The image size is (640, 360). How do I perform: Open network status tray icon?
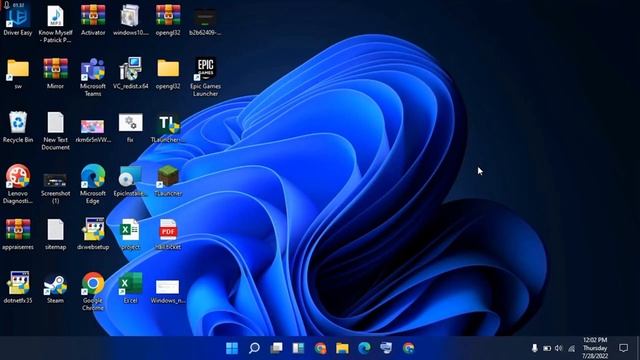click(571, 348)
